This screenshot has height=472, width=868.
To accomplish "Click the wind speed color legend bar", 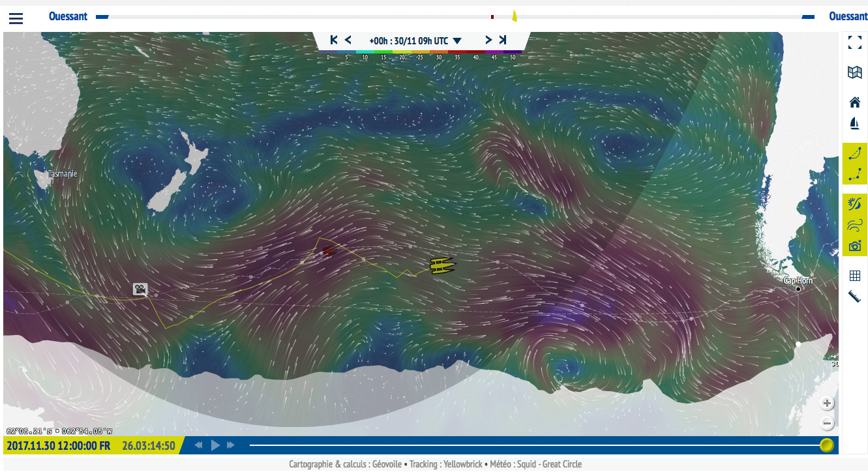I will [x=421, y=52].
